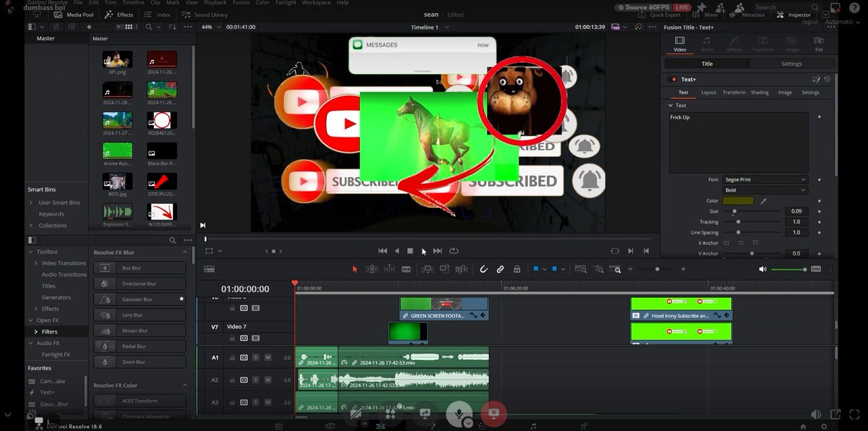Click the linked clips chain icon
Viewport: 868px width, 431px height.
pos(500,268)
